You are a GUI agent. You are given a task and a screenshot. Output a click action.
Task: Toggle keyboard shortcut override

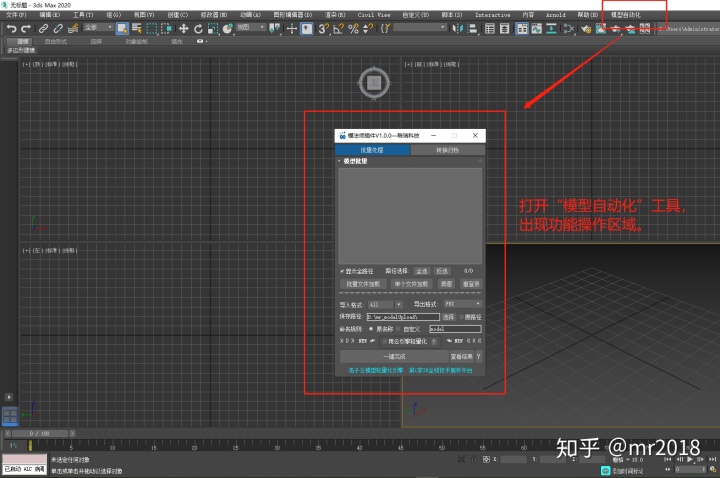click(307, 29)
